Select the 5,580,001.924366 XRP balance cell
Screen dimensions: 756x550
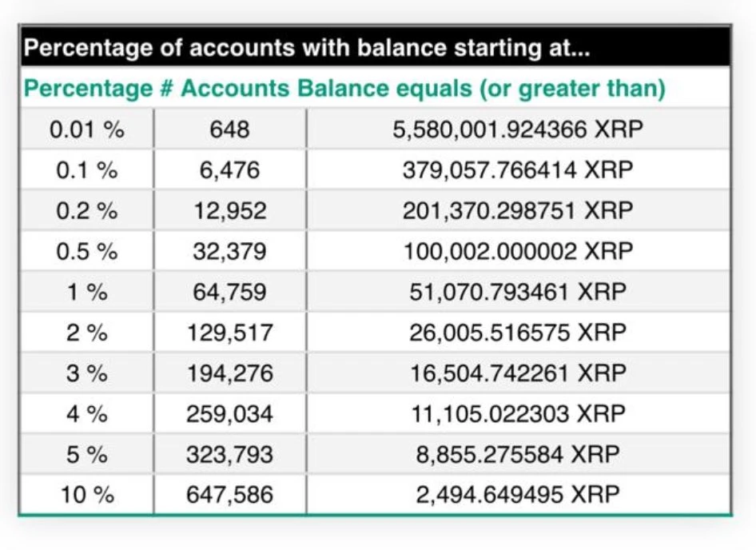coord(518,129)
